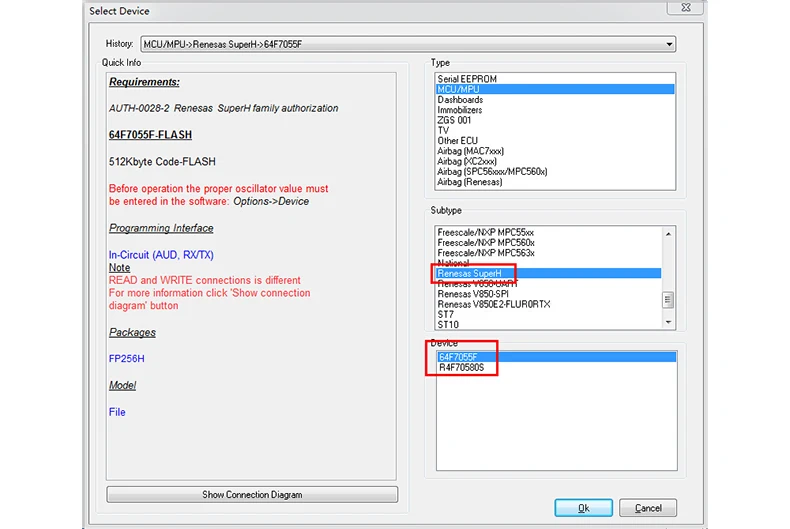Click Subtype list scroll up arrow

pyautogui.click(x=668, y=234)
